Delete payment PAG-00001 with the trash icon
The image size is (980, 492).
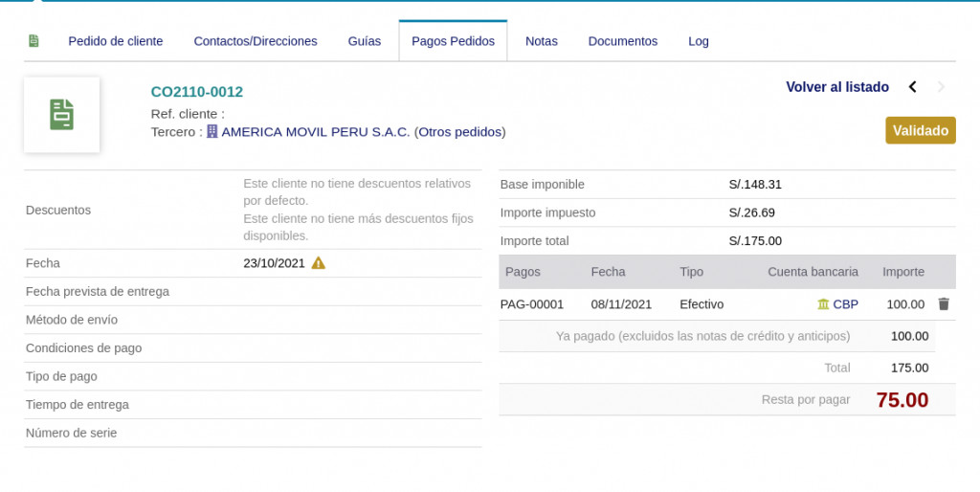click(x=944, y=304)
